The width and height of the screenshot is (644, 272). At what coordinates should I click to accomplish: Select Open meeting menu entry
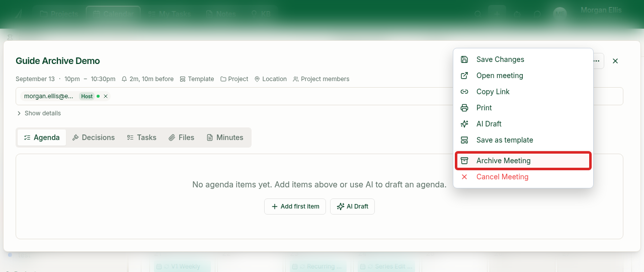(x=523, y=76)
